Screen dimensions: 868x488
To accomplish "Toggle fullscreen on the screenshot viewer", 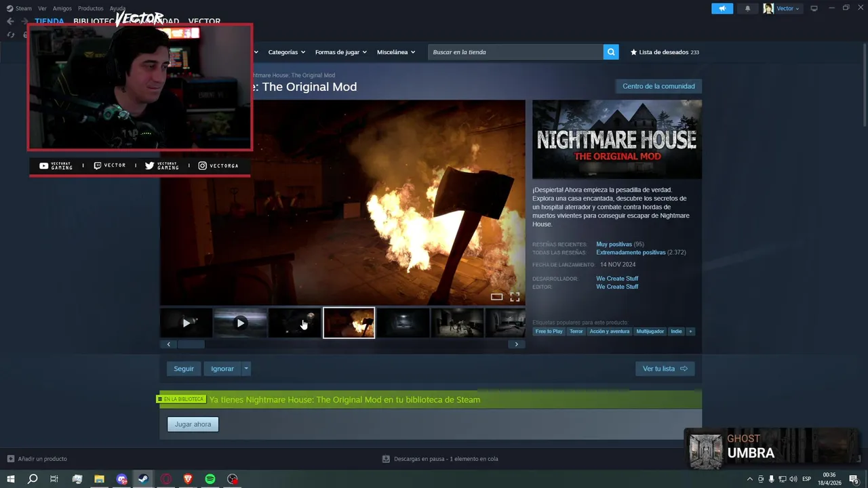I will [515, 297].
